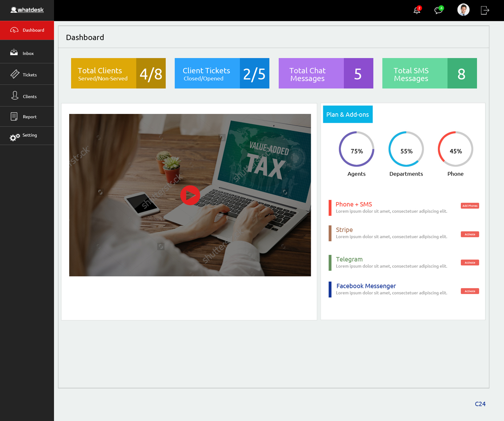Click the logout icon in header
This screenshot has height=421, width=504.
(485, 10)
